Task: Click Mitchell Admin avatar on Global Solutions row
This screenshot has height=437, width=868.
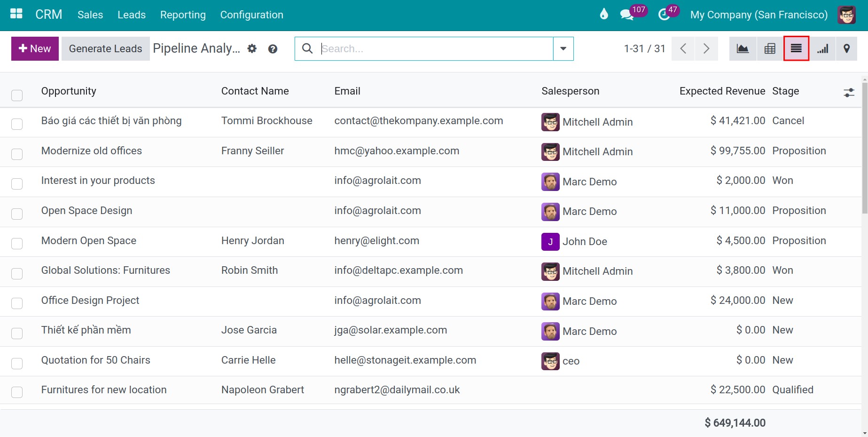Action: 550,271
